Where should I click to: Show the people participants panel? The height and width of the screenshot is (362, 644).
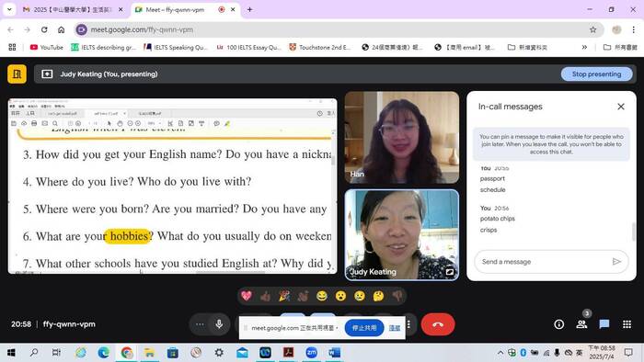tap(581, 324)
